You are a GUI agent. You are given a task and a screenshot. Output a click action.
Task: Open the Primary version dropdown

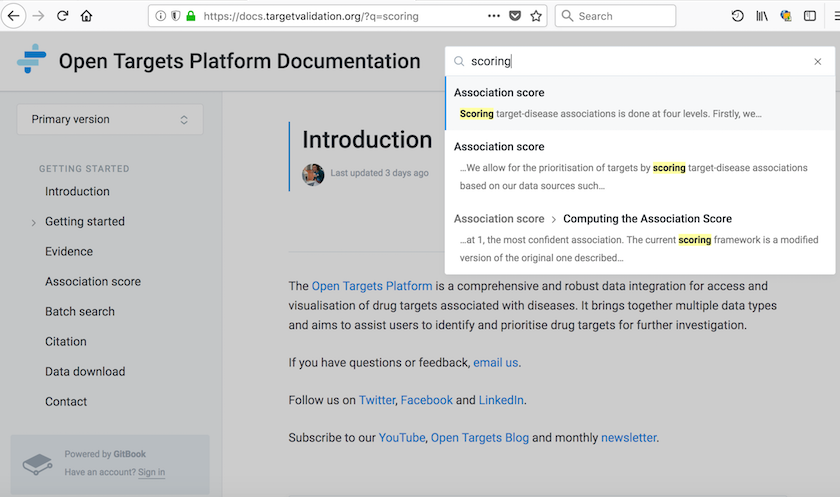tap(110, 119)
